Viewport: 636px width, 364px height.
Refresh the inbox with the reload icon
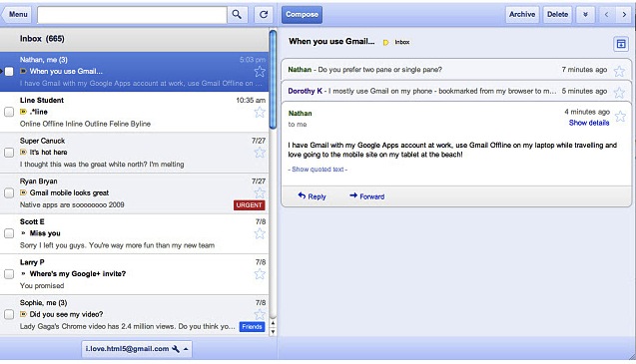pos(264,15)
